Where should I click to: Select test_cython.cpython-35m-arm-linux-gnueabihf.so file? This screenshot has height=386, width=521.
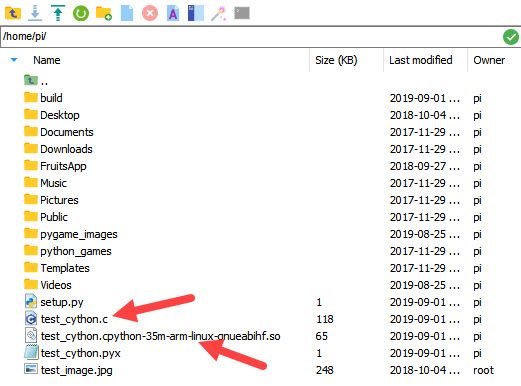point(153,336)
